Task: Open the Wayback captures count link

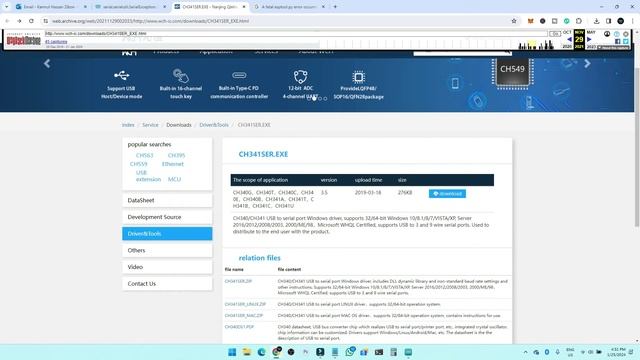Action: tap(56, 42)
